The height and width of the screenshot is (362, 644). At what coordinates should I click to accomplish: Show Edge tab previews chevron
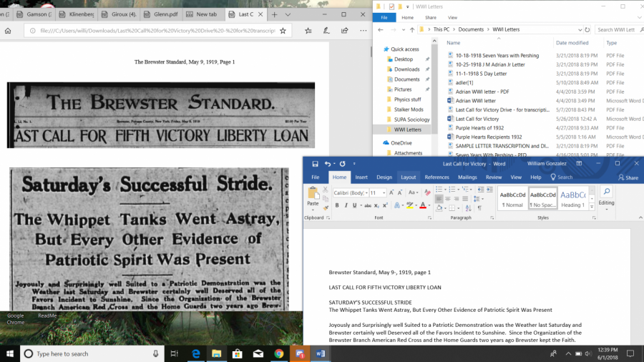288,14
